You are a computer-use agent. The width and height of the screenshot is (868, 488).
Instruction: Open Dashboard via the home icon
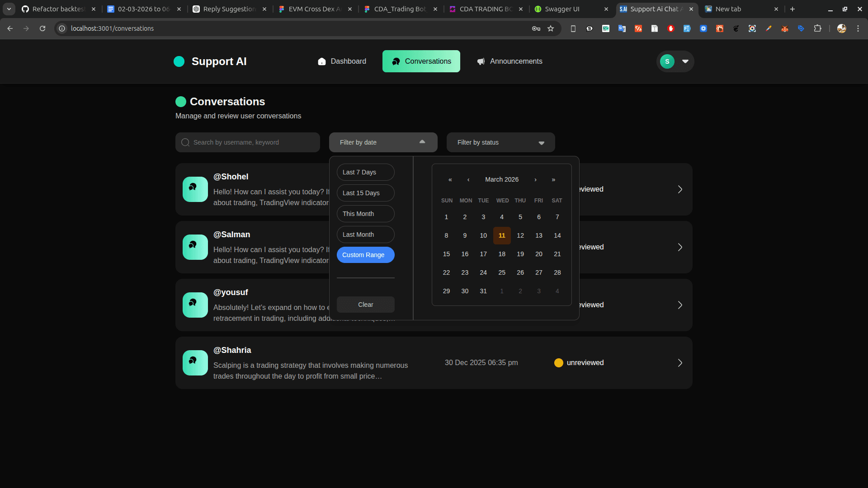(322, 61)
